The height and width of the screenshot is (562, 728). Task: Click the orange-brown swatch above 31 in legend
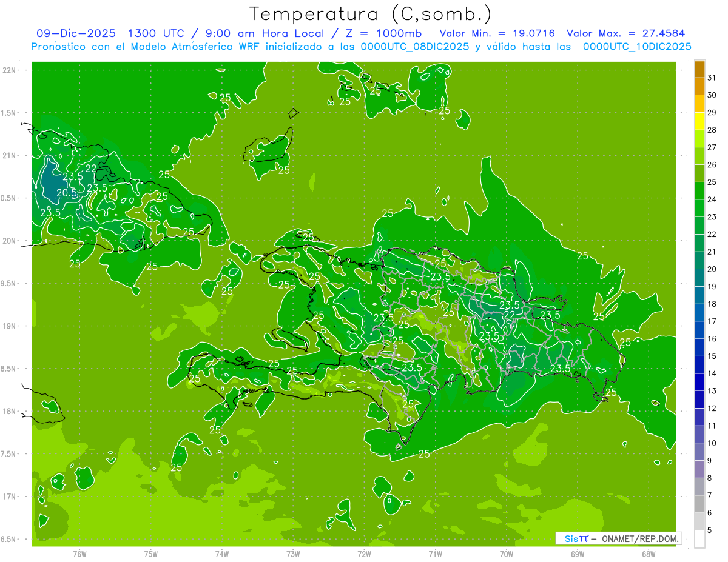(x=699, y=69)
